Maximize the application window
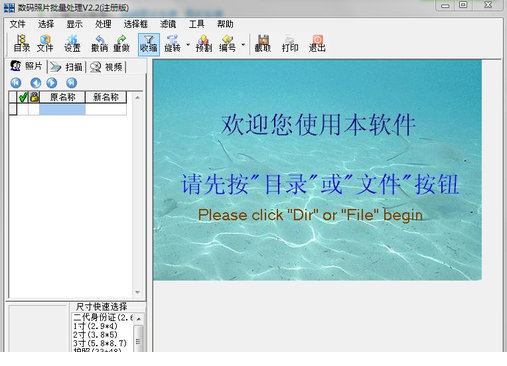This screenshot has width=507, height=366. click(463, 5)
